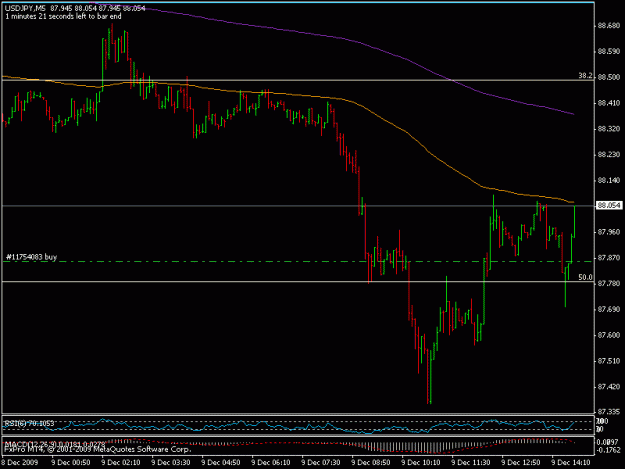Click the 87.510 price axis label

[x=609, y=361]
